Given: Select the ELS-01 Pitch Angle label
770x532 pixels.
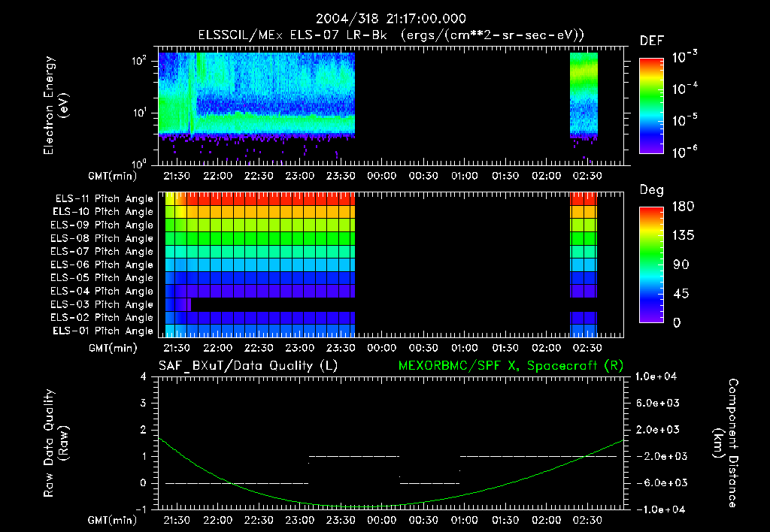Looking at the screenshot, I should (x=103, y=331).
